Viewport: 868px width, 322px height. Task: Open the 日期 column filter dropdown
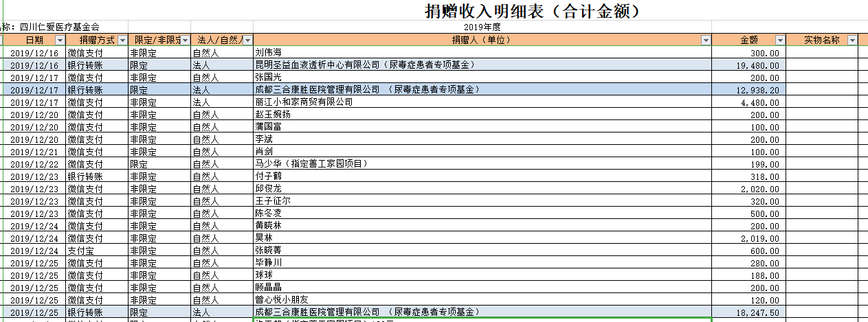point(59,41)
